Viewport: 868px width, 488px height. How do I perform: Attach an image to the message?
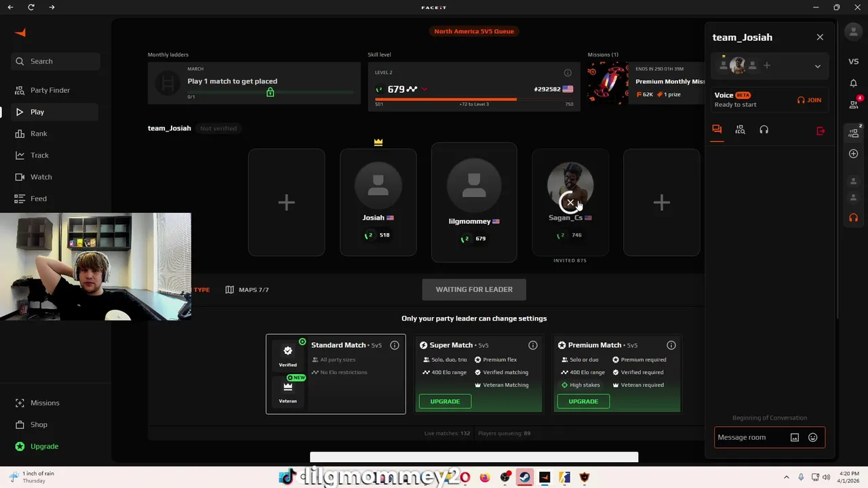[795, 437]
